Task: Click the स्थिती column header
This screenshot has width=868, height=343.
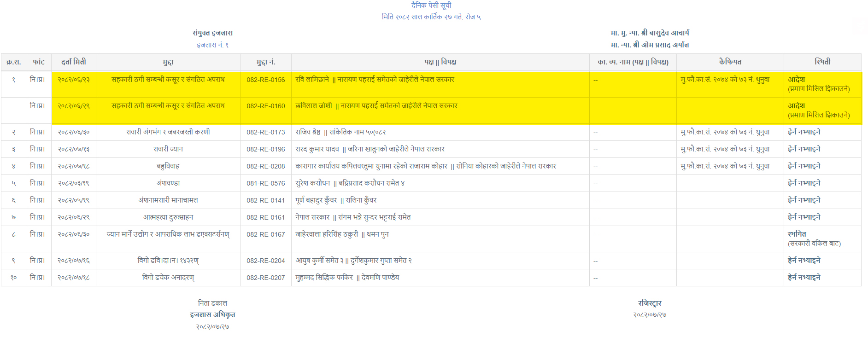Action: tap(822, 62)
